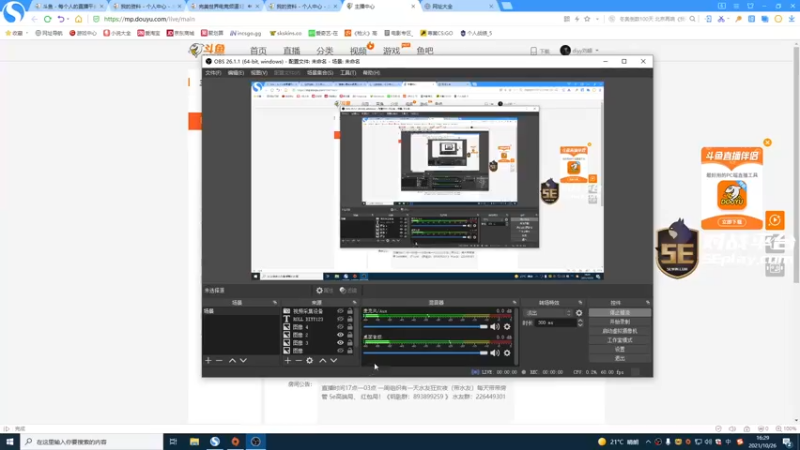This screenshot has width=800, height=450.
Task: Click the 开始录制 button
Action: click(x=620, y=322)
